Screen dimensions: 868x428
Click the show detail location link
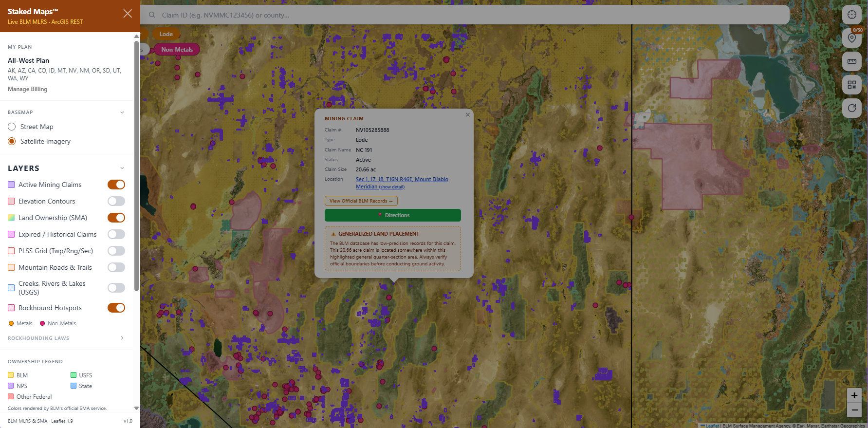pos(392,187)
